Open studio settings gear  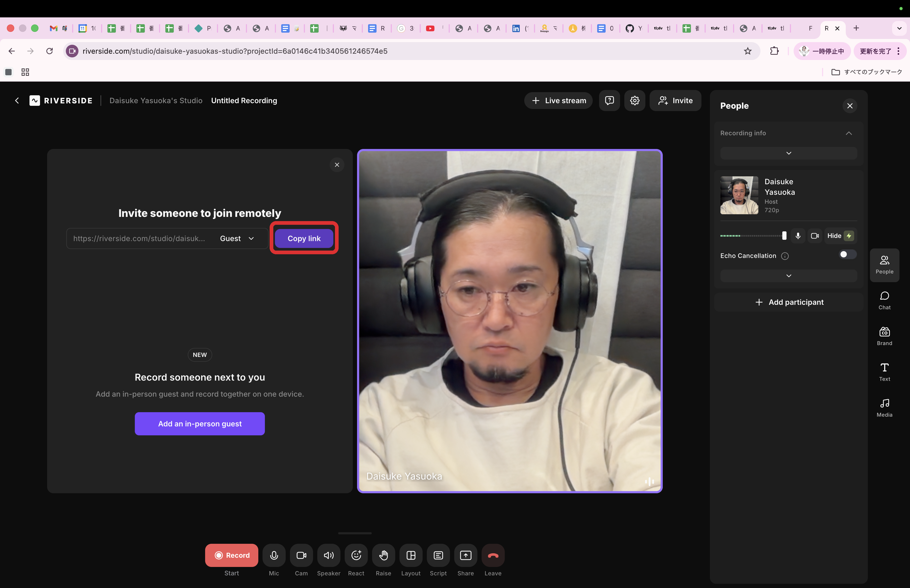(x=635, y=101)
